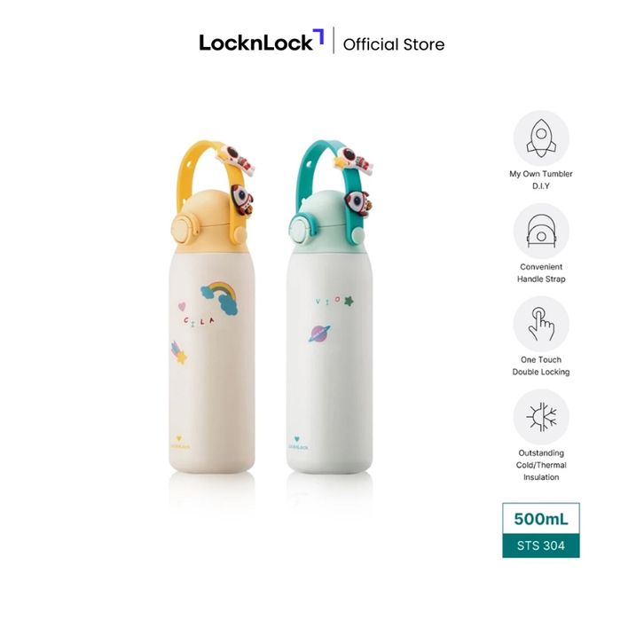
Task: Click the One Touch finger icon
Action: (x=541, y=324)
